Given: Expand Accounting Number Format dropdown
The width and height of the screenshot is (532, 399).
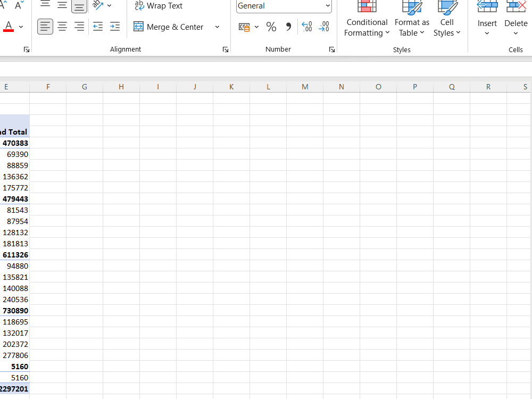Looking at the screenshot, I should click(256, 27).
